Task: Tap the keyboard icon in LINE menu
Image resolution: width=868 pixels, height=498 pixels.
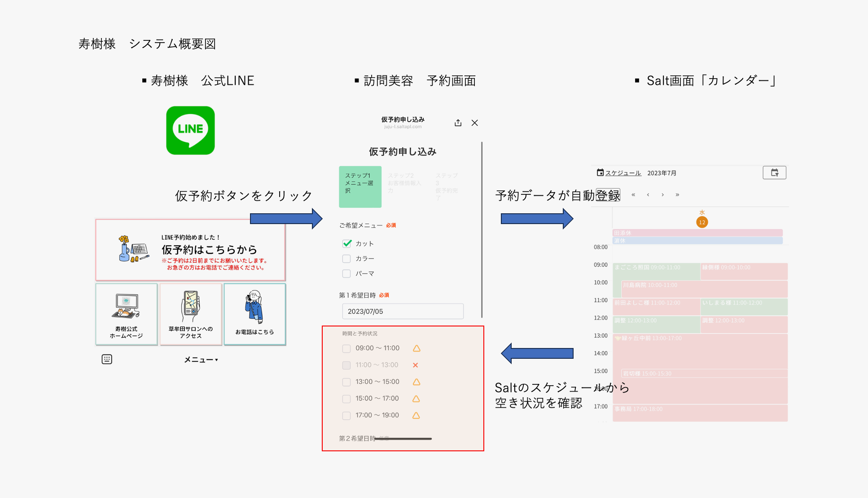Action: tap(107, 359)
